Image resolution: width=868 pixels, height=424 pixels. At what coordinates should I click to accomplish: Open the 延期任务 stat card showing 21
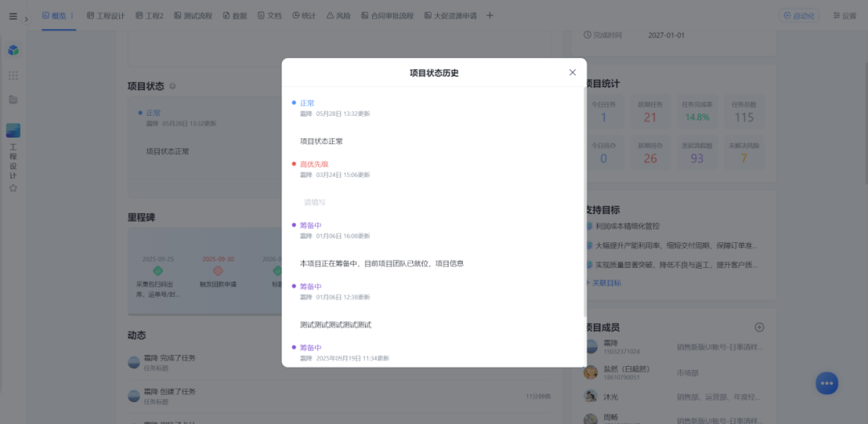(650, 111)
